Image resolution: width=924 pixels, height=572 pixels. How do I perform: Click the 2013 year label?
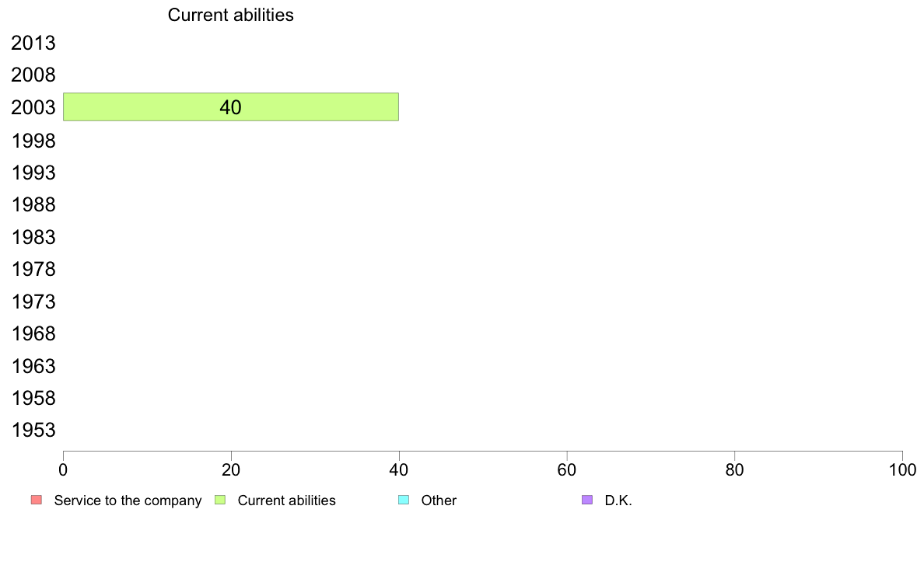[33, 43]
